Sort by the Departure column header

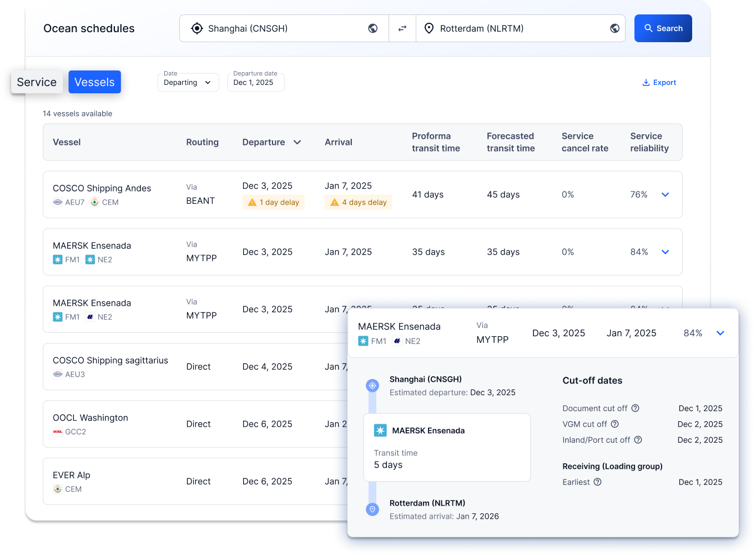(x=271, y=143)
